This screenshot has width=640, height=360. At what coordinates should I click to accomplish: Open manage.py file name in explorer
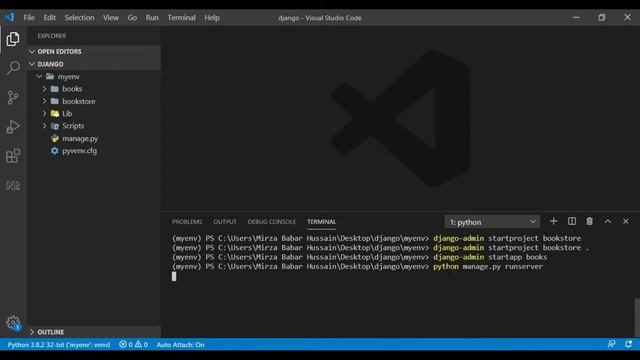coord(80,138)
